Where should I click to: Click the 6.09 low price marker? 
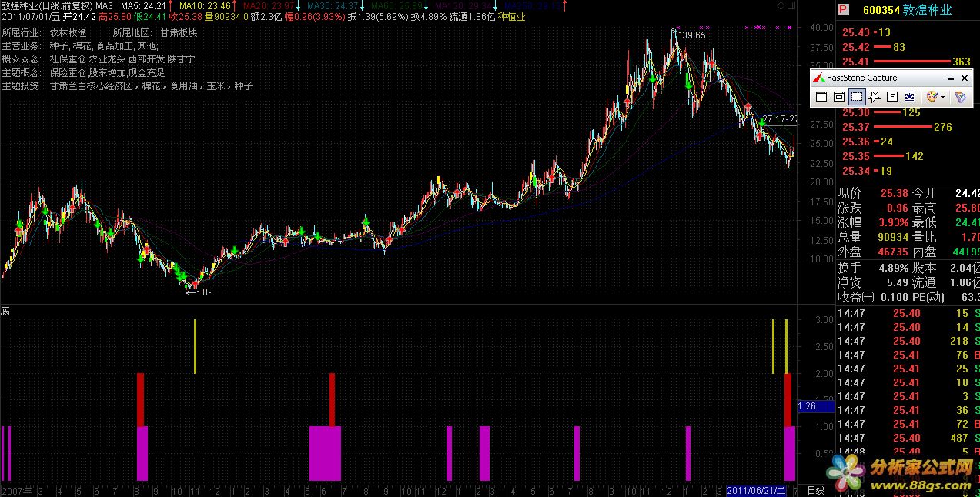[x=203, y=292]
